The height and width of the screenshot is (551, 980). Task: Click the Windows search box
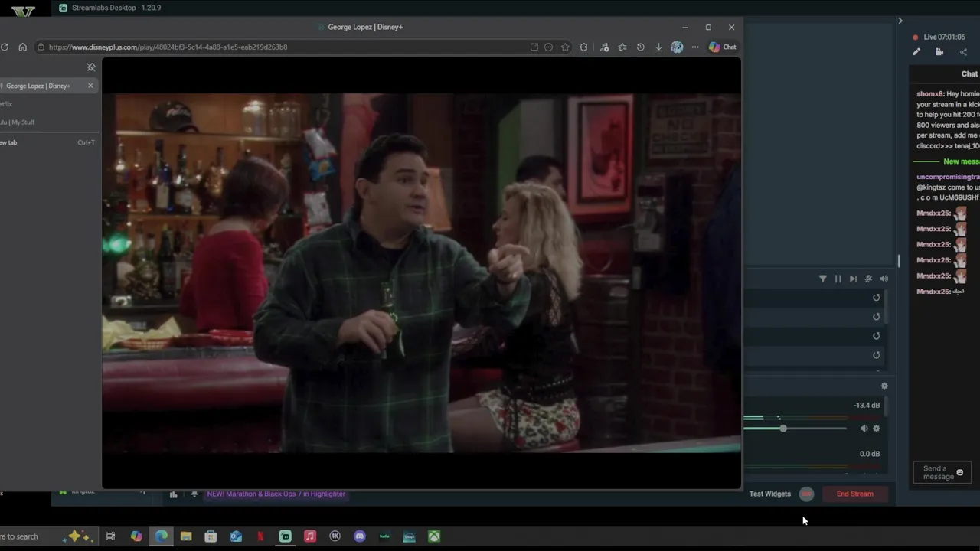[x=47, y=536]
